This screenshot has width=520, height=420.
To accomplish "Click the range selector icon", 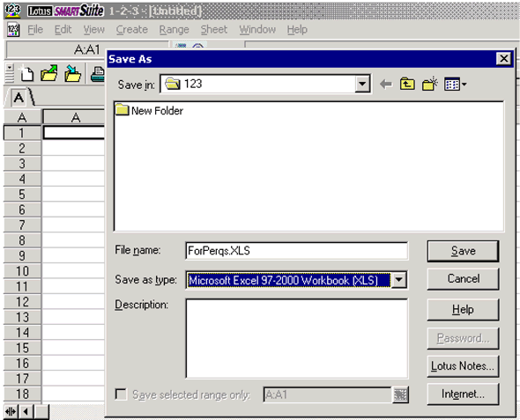I will tap(400, 394).
